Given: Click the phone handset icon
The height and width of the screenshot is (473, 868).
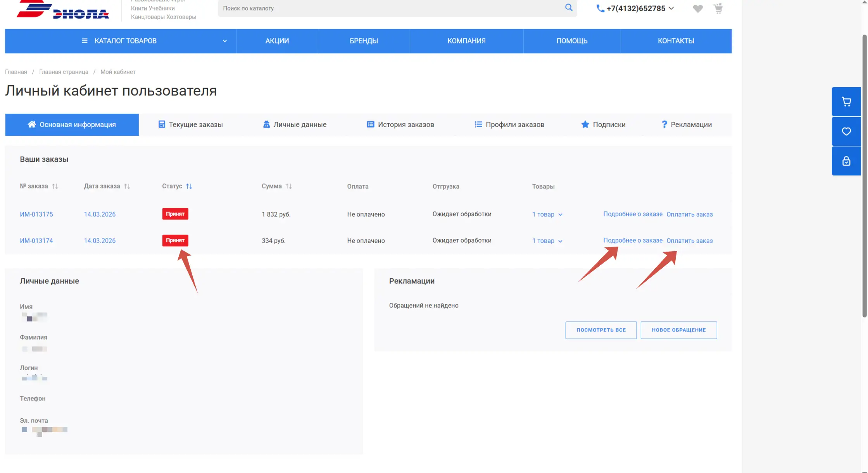Looking at the screenshot, I should [600, 9].
